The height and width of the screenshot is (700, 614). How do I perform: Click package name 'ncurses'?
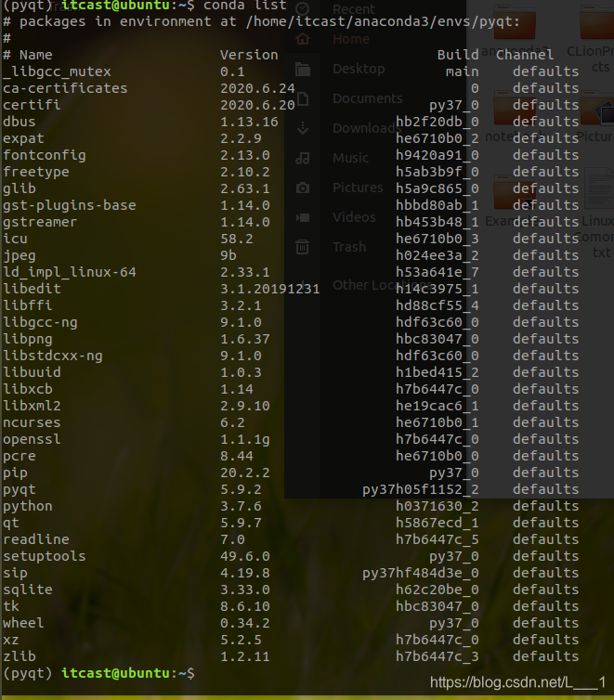point(32,422)
